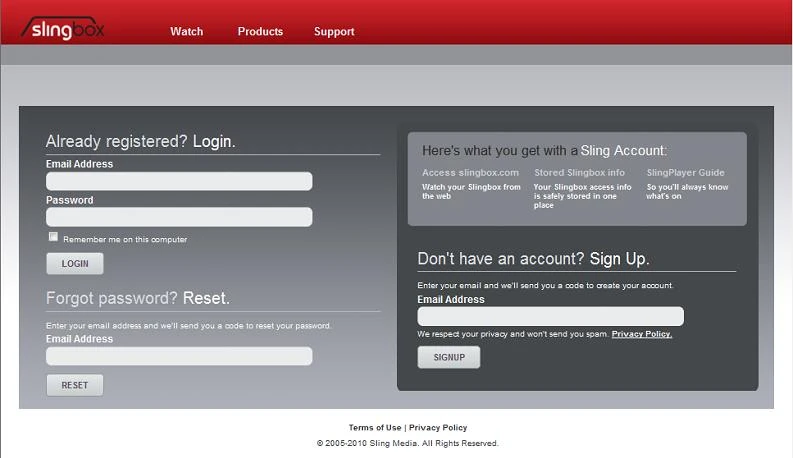Focus the sign up Email Address field
This screenshot has width=793, height=458.
coord(550,316)
